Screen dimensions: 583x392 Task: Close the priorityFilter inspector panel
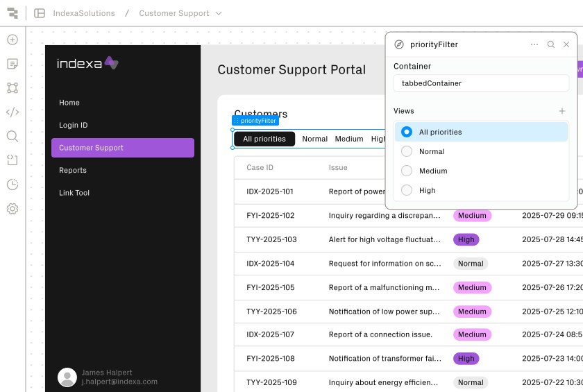566,44
